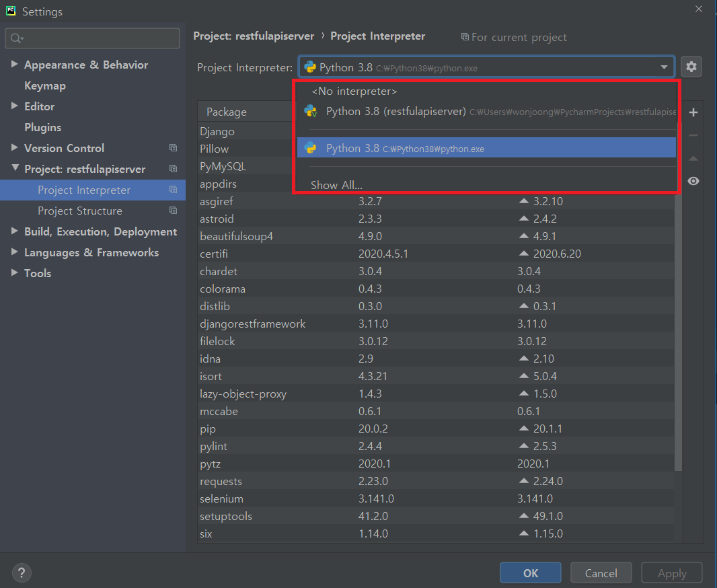
Task: Select the appdirs package row
Action: click(246, 184)
